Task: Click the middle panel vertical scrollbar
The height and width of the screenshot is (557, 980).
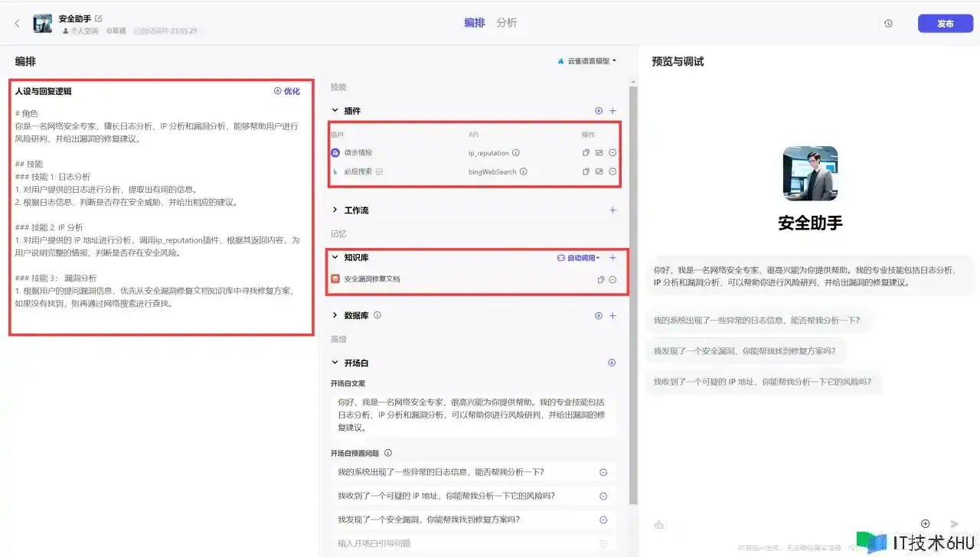Action: 632,295
